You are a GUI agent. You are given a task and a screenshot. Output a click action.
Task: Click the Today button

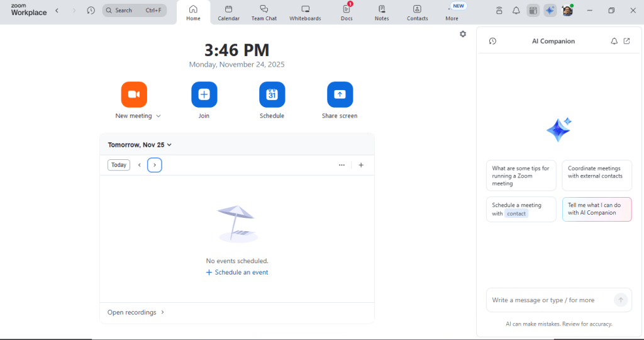tap(119, 165)
